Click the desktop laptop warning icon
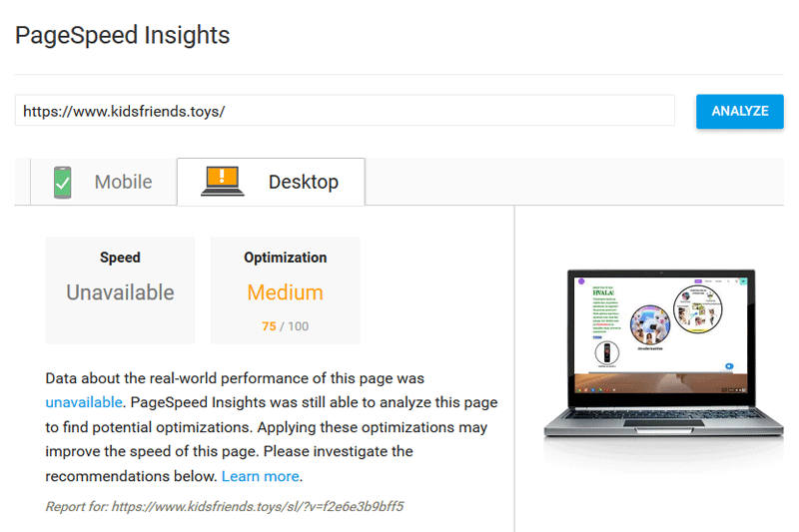Viewport: 799px width, 532px height. [x=222, y=182]
